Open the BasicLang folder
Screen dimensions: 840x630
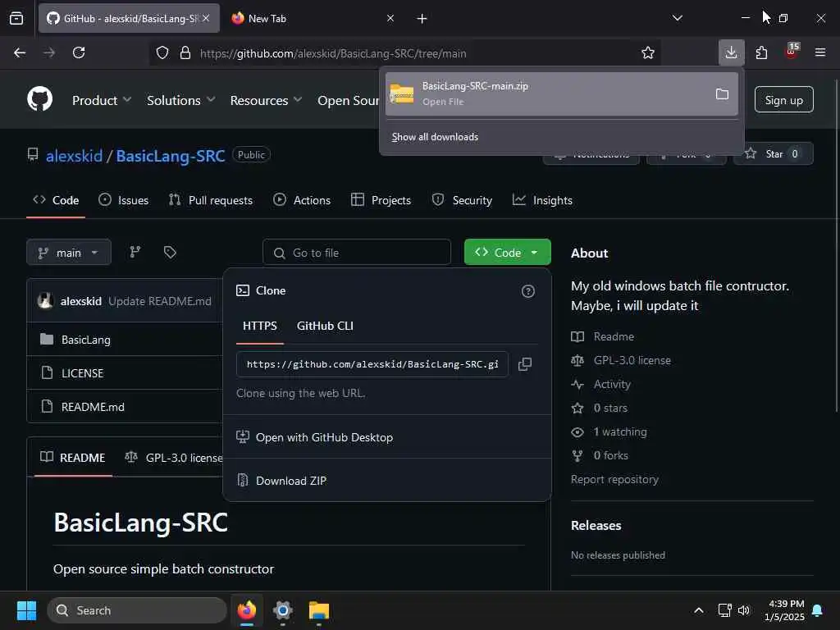tap(85, 340)
